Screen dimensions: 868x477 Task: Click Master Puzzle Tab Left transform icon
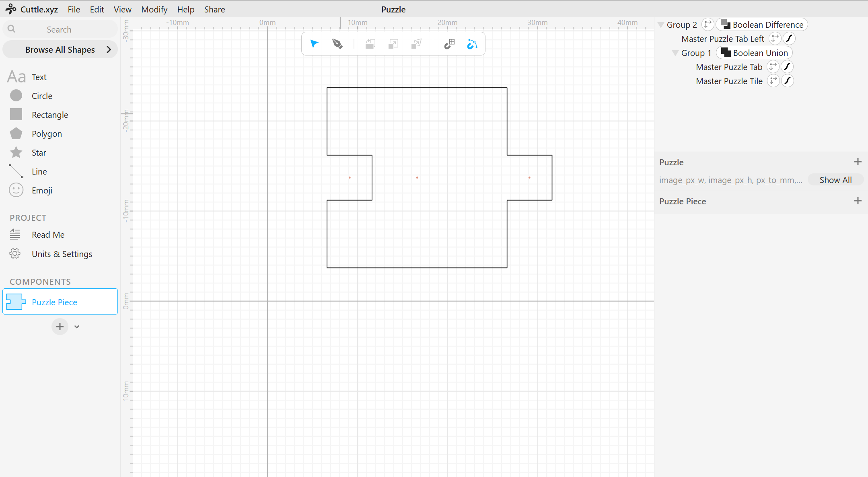(x=775, y=39)
